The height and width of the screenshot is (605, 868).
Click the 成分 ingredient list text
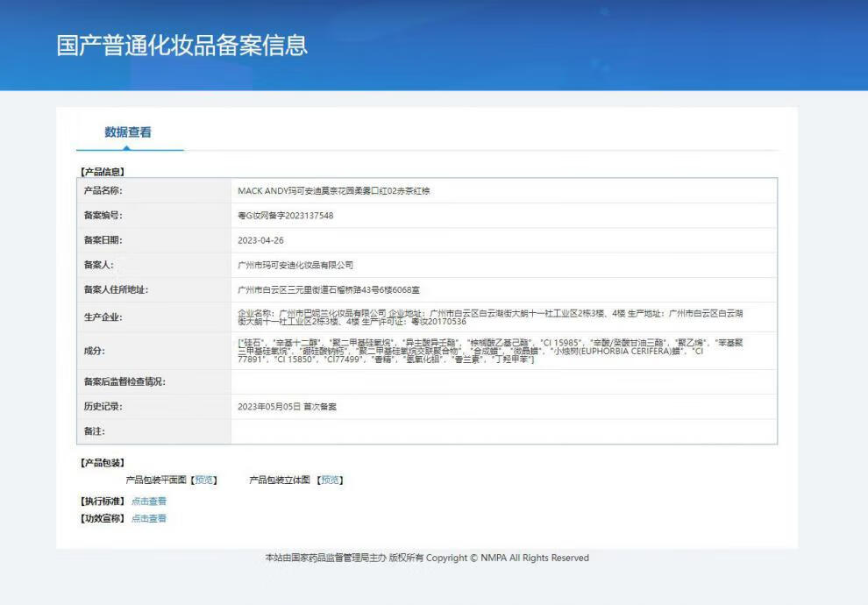[x=490, y=351]
